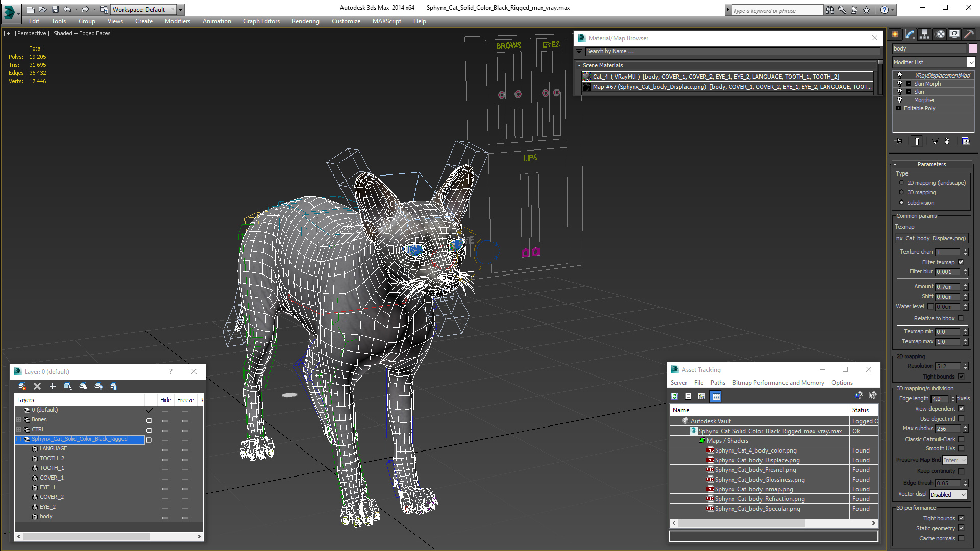This screenshot has width=980, height=551.
Task: Expand the CTRL layer in Layer dialog
Action: click(x=19, y=430)
